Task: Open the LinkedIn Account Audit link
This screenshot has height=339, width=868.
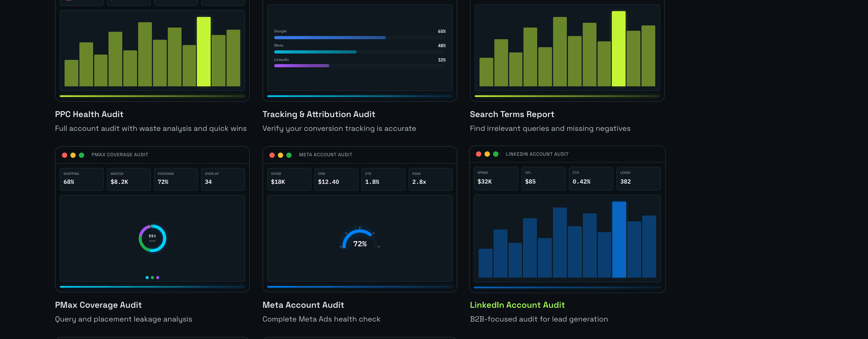Action: coord(517,305)
